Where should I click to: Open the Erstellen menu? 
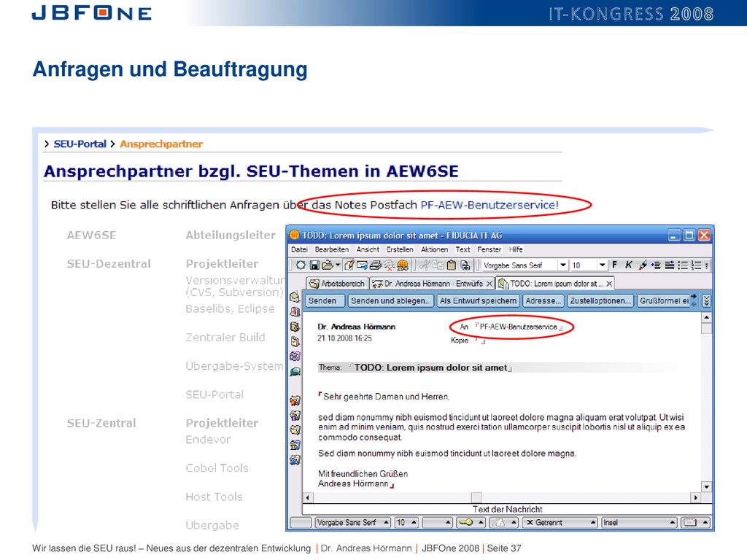coord(400,249)
